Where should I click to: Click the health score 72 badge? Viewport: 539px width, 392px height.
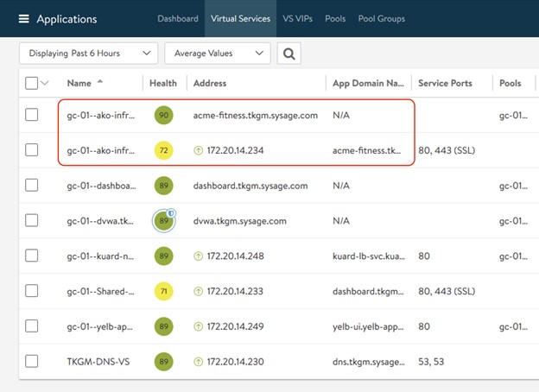click(x=162, y=150)
